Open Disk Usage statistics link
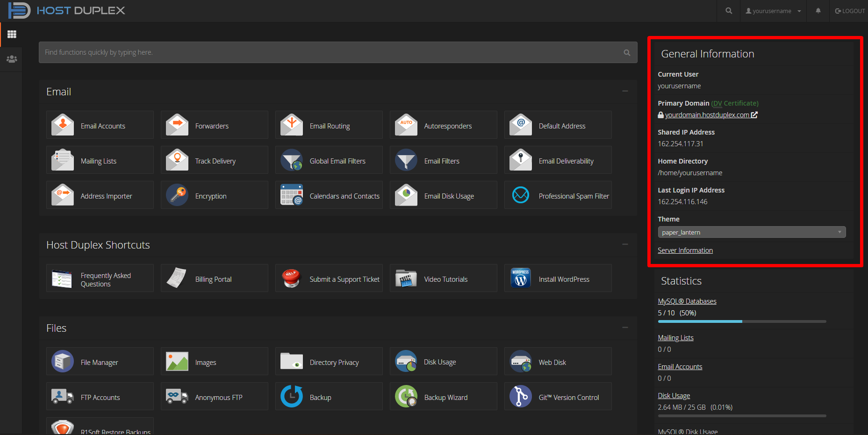The image size is (868, 435). (674, 396)
